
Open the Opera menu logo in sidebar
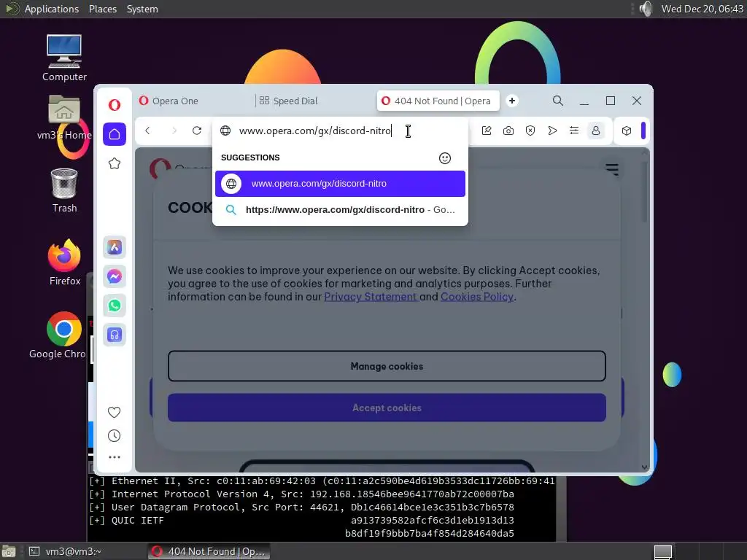[115, 105]
